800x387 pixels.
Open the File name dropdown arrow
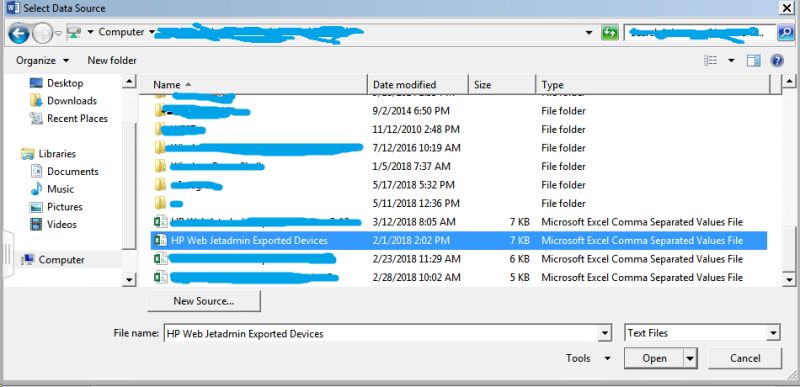(605, 333)
